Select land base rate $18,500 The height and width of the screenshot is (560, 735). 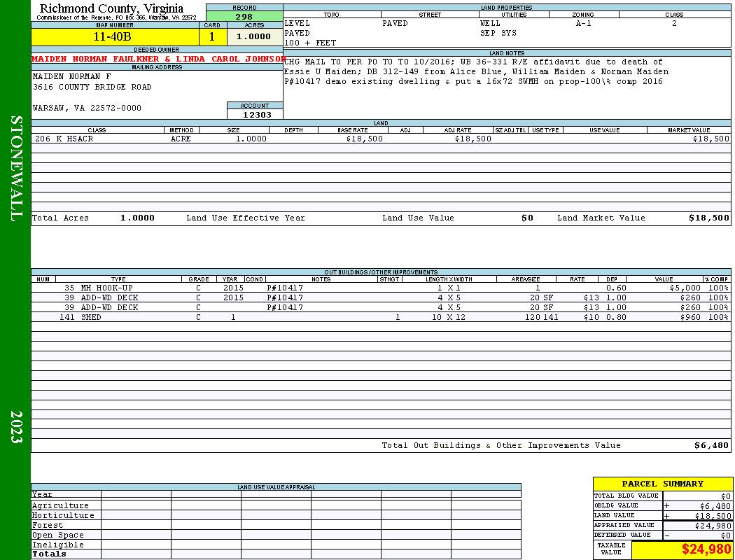(365, 139)
